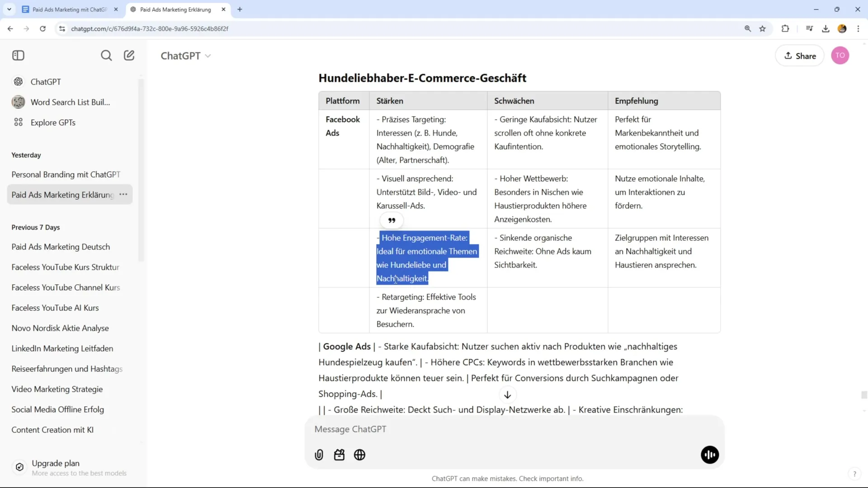The width and height of the screenshot is (868, 488).
Task: Go forward with the browser forward arrow
Action: click(26, 28)
